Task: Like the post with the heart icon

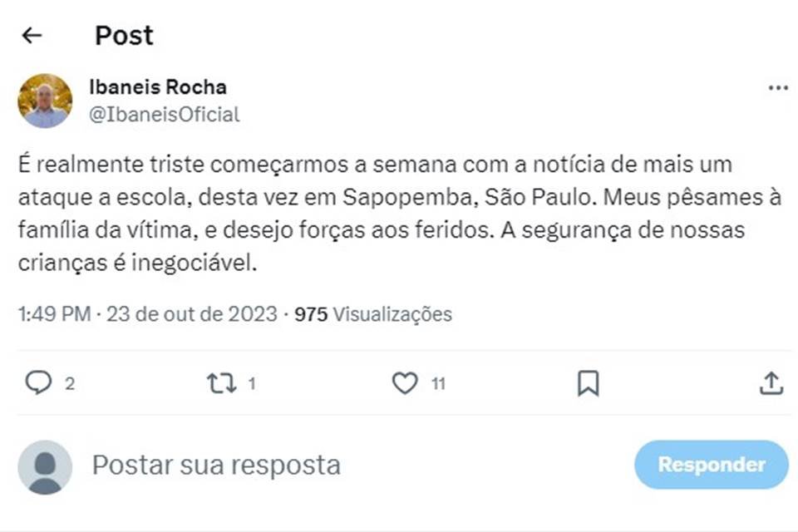Action: click(x=405, y=382)
